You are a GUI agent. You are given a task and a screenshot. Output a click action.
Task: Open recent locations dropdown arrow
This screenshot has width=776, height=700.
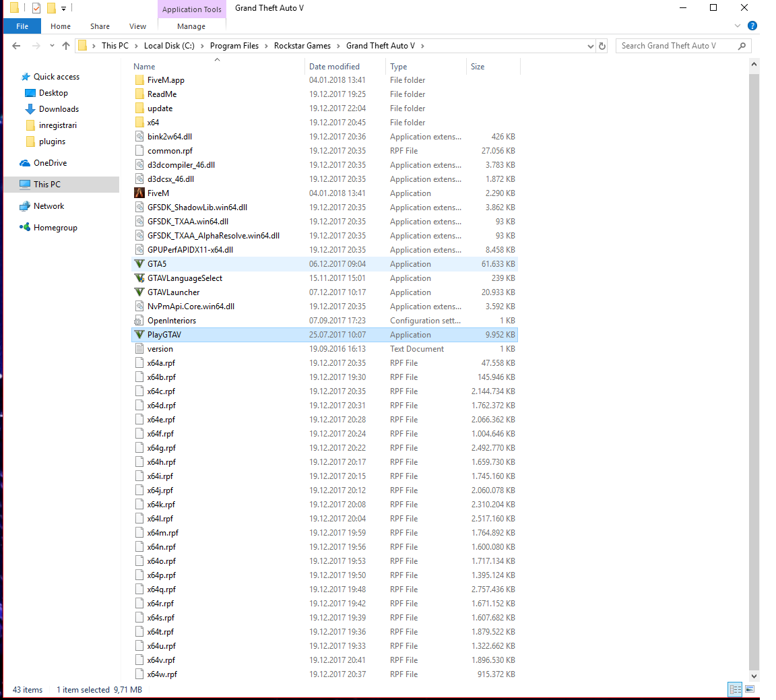[x=52, y=46]
